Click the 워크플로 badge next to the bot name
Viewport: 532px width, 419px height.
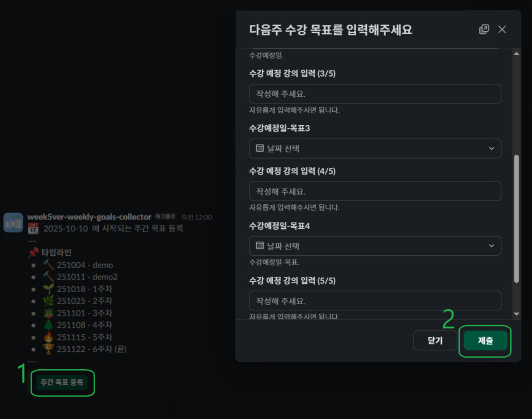(x=166, y=217)
